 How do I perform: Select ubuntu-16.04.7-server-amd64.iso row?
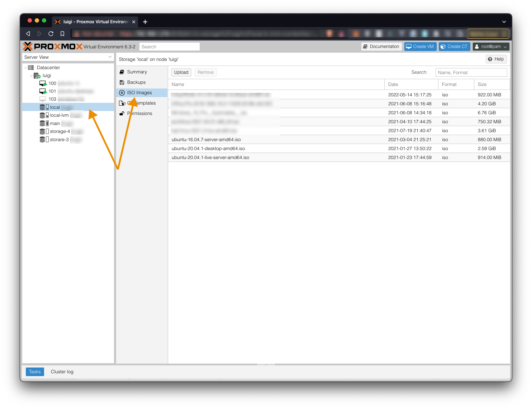pos(339,140)
